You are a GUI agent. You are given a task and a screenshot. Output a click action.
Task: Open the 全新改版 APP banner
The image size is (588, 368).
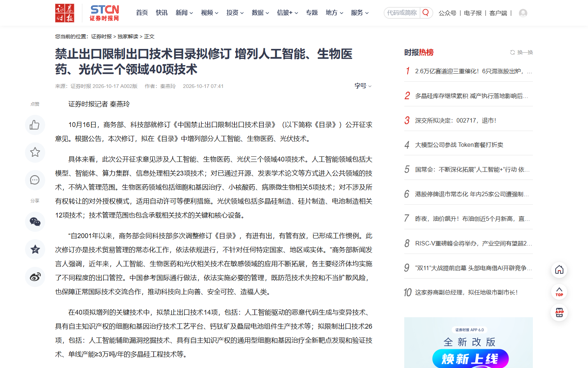point(469,343)
